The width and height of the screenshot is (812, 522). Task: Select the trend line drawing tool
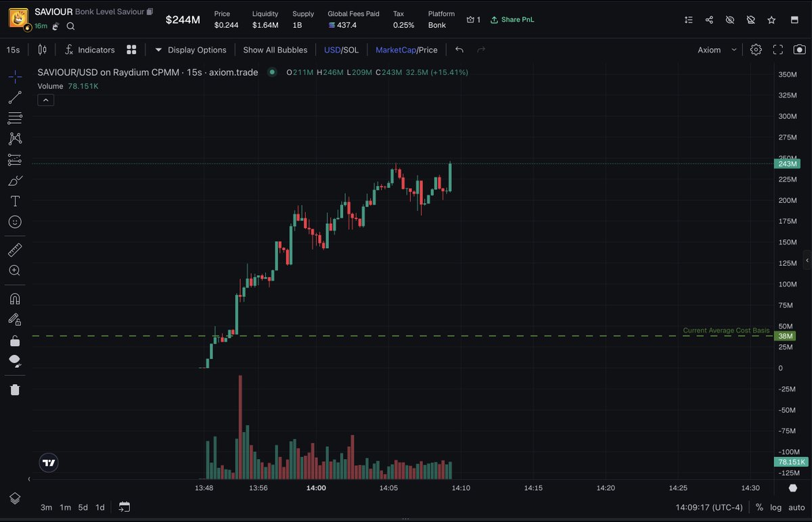(x=15, y=97)
